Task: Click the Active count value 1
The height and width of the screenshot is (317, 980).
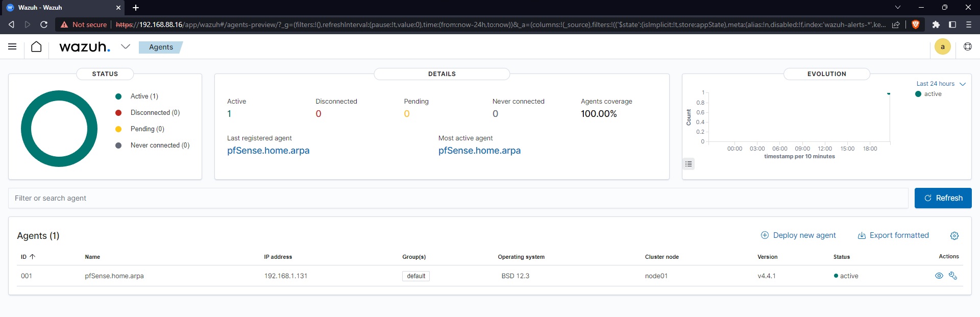Action: tap(229, 114)
